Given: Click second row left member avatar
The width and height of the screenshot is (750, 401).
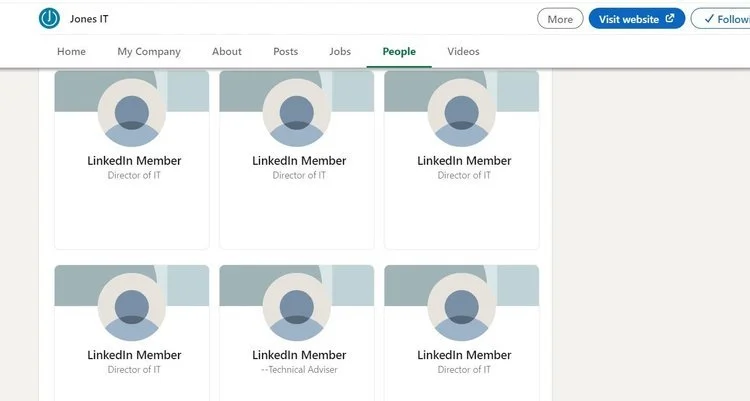Looking at the screenshot, I should (x=132, y=307).
